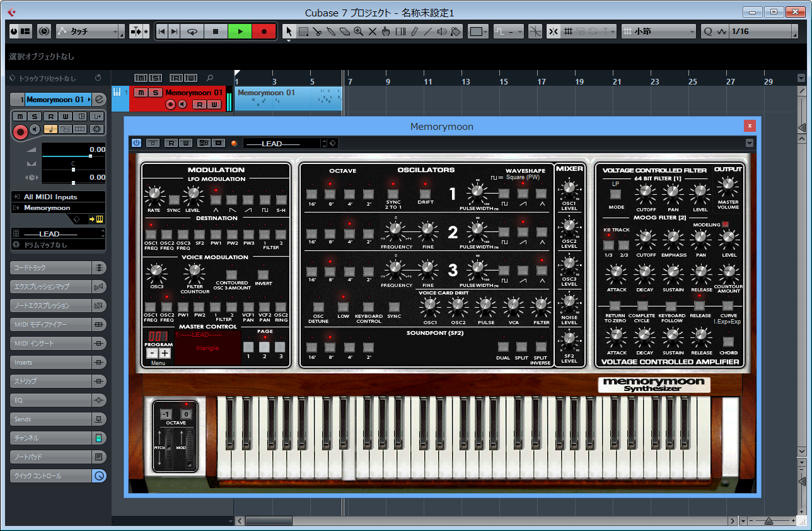Toggle SYNC 2 TO 1 oscillator button

click(x=393, y=194)
